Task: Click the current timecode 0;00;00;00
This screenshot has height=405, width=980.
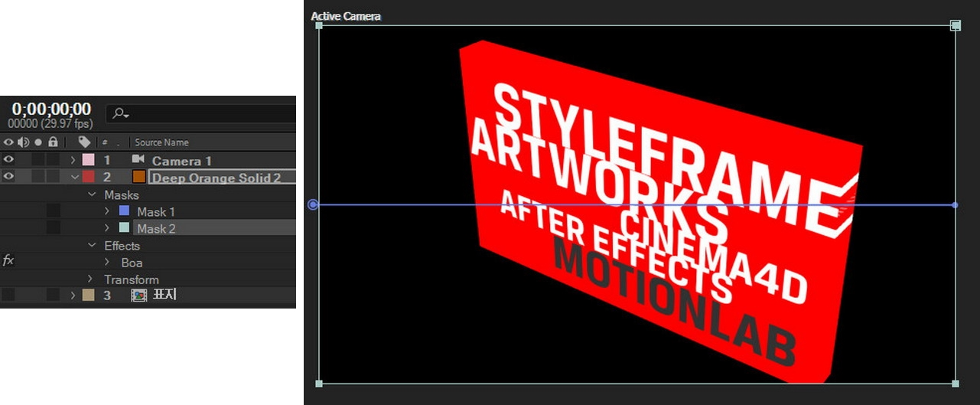Action: click(x=51, y=109)
